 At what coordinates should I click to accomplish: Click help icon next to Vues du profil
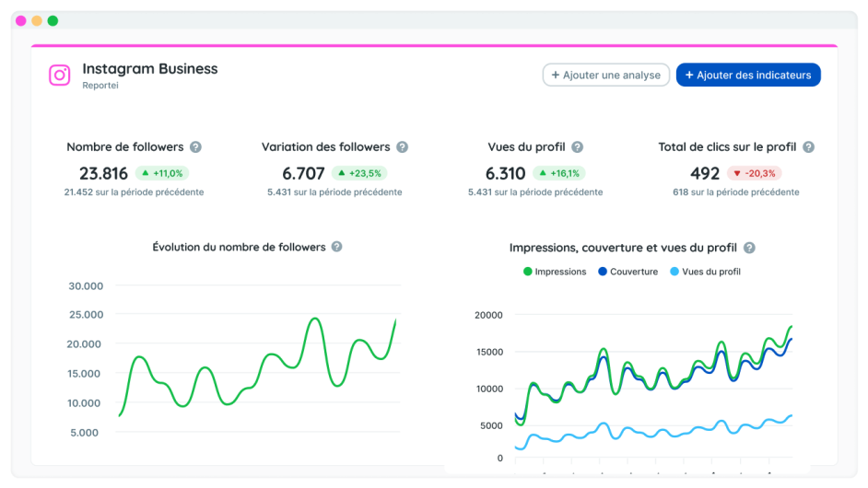coord(577,147)
